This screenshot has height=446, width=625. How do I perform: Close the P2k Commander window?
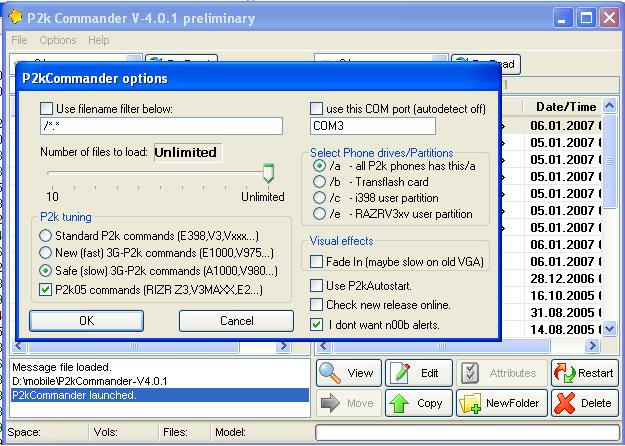pyautogui.click(x=609, y=18)
